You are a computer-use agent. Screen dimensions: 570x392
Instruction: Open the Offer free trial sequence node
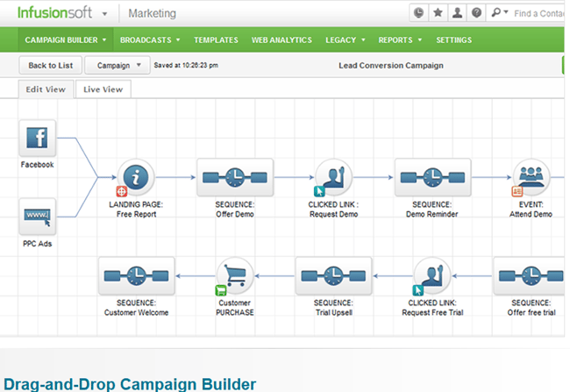pos(531,276)
